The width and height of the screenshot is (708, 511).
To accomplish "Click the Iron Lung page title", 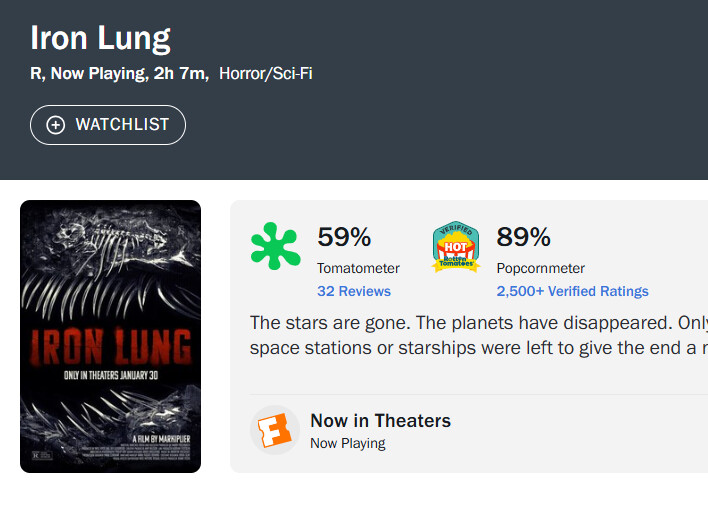I will coord(100,38).
